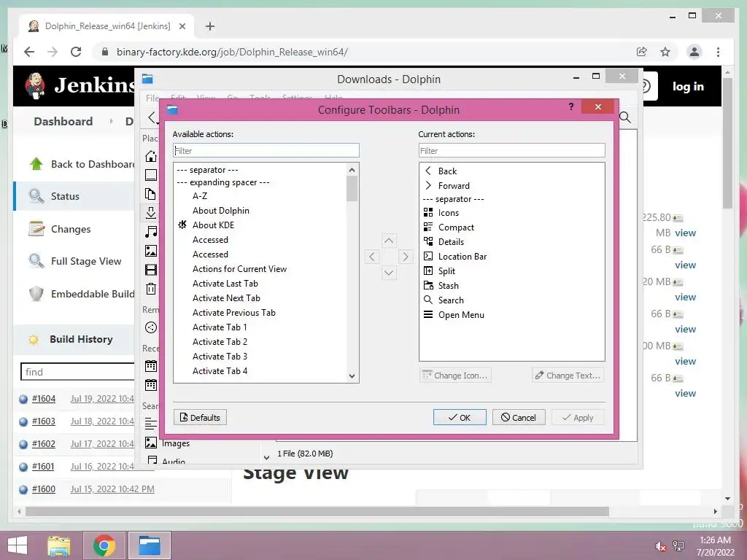This screenshot has width=747, height=560.
Task: Click Defaults button in Configure Toolbars
Action: 200,417
